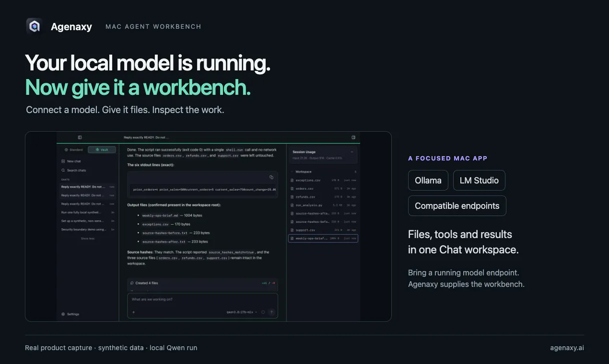Click the Search chats magnifier icon
The height and width of the screenshot is (364, 609).
coord(63,170)
